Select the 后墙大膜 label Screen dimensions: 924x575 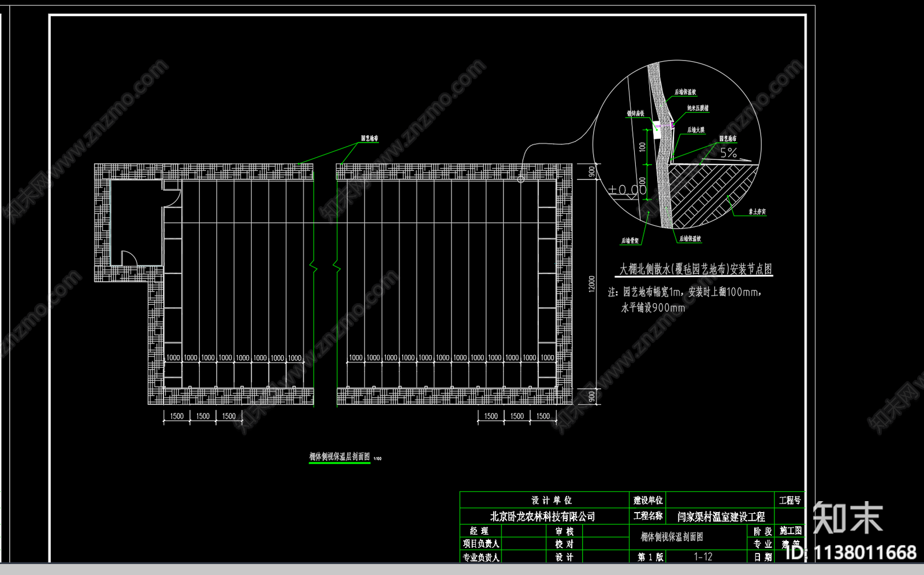pyautogui.click(x=696, y=130)
